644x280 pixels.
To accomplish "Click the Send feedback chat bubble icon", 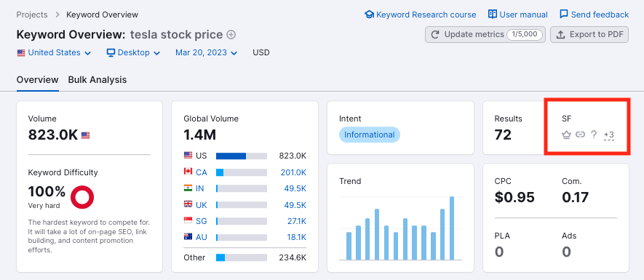I will (564, 15).
